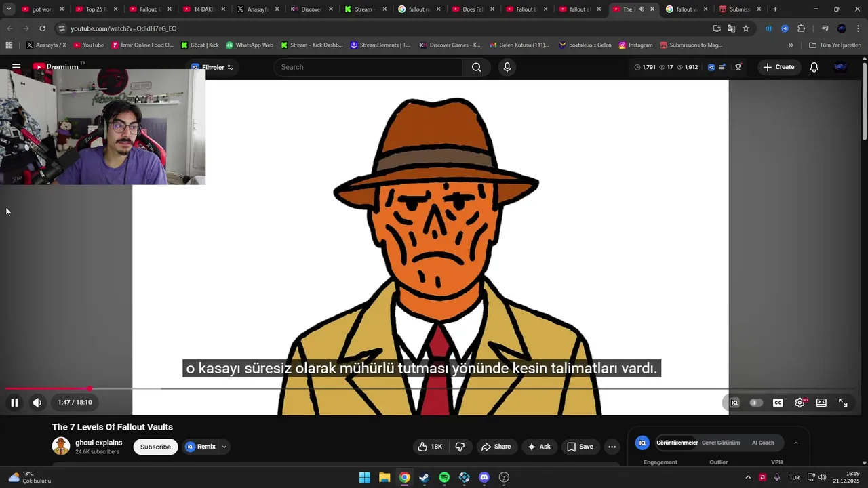This screenshot has height=488, width=868.
Task: Click the Remix button
Action: pos(201,447)
